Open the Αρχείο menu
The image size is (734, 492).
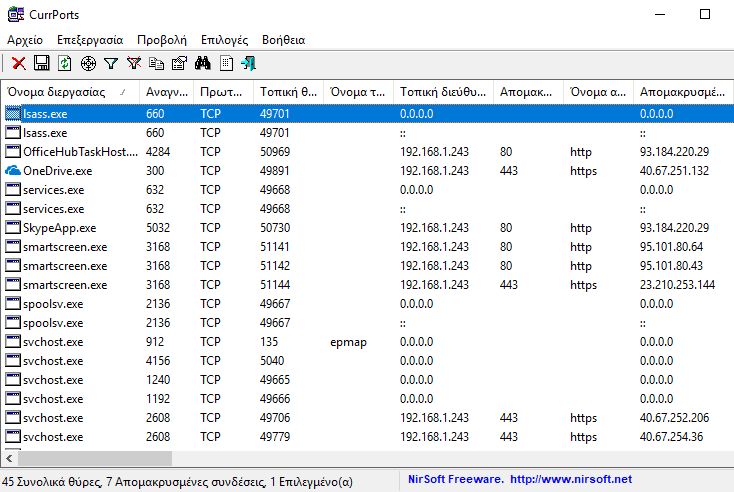25,40
